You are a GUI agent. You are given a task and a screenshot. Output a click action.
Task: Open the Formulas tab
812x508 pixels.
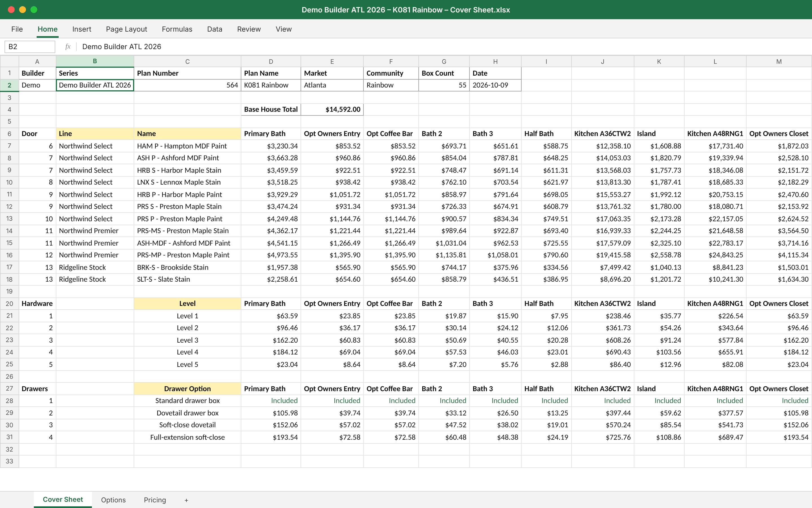177,29
